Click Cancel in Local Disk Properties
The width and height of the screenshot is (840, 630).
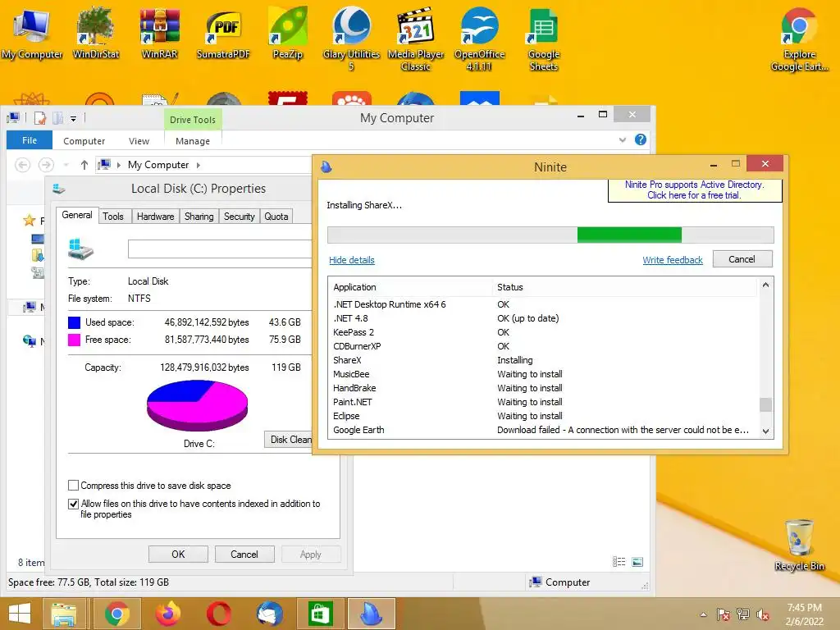(244, 555)
